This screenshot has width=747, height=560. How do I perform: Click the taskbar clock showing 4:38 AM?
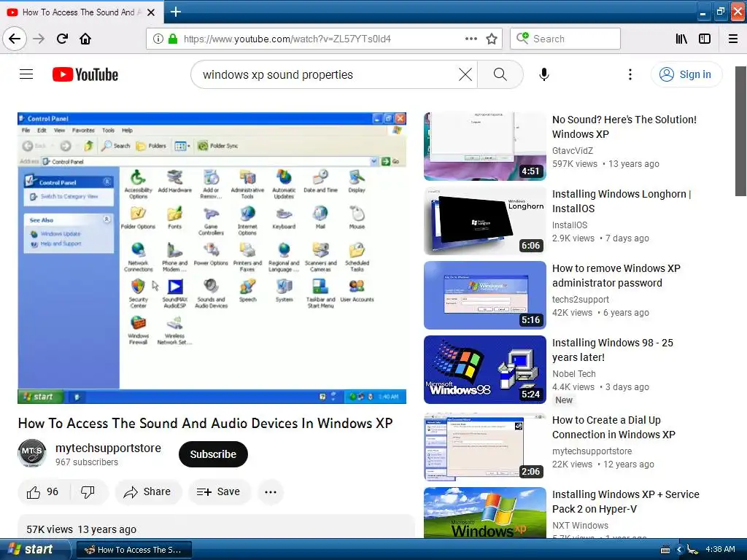pos(720,549)
